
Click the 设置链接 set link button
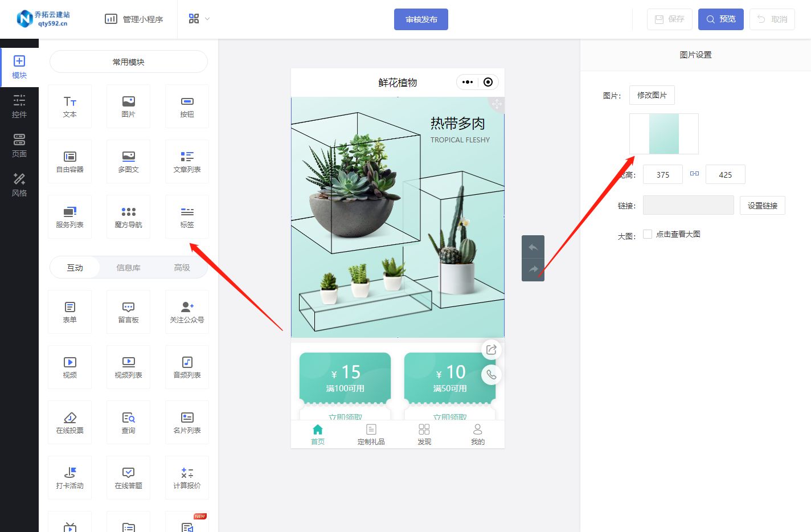(x=762, y=205)
